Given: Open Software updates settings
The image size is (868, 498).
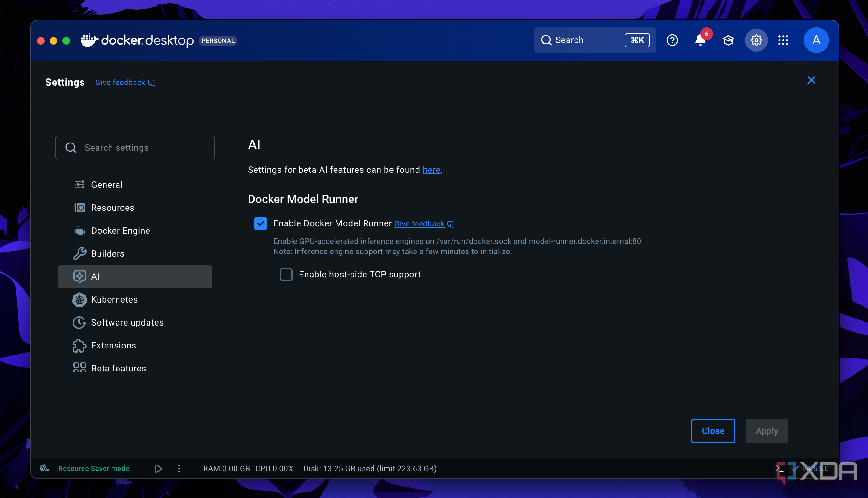Looking at the screenshot, I should pos(135,323).
